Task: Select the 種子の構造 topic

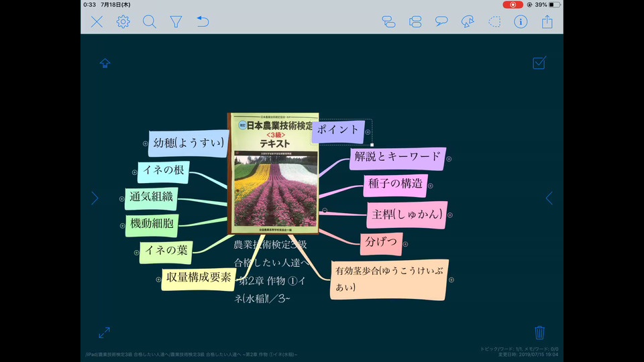Action: (396, 186)
